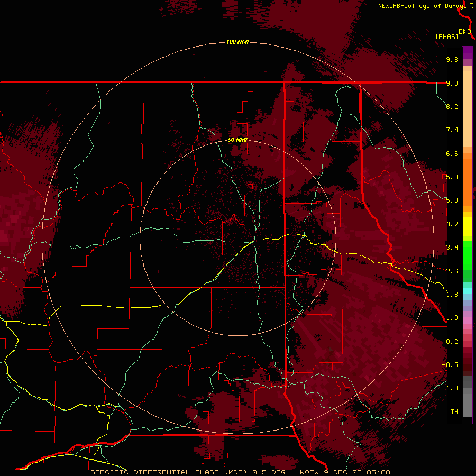Click the 7.4 value on the scale

coord(452,130)
